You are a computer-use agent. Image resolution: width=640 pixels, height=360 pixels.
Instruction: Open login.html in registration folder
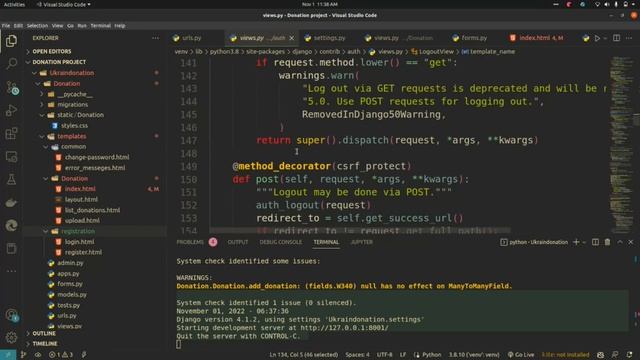[x=79, y=242]
